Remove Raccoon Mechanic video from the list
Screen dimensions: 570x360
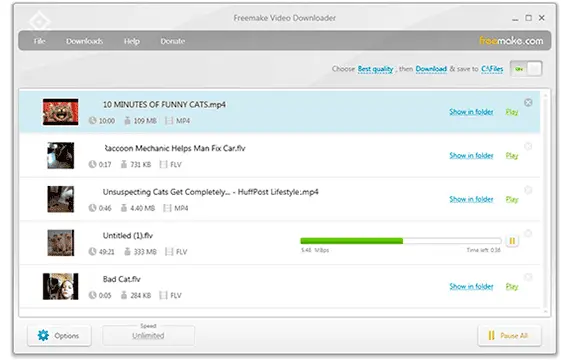tap(528, 146)
